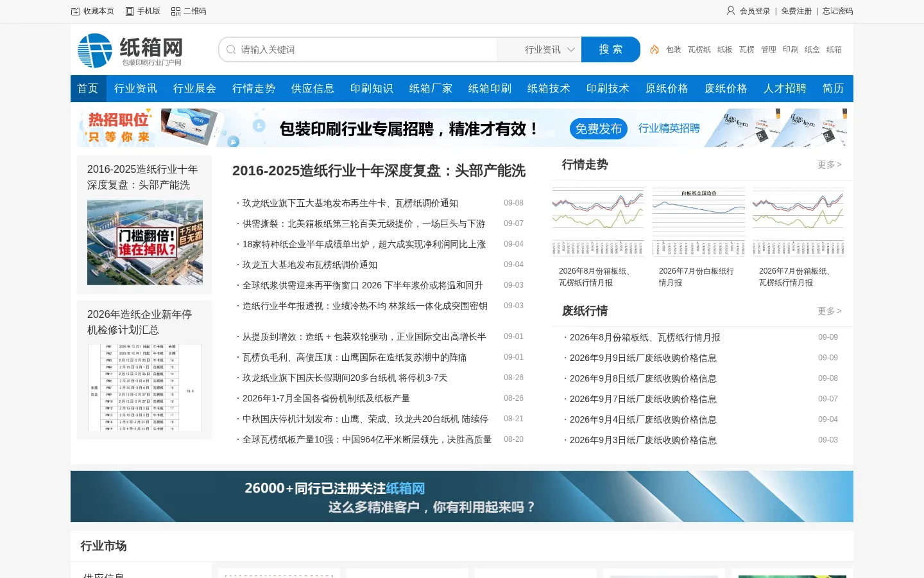Open the 2026年8月份箱板纸 chart thumbnail
Viewport: 924px width, 578px height.
(x=598, y=222)
